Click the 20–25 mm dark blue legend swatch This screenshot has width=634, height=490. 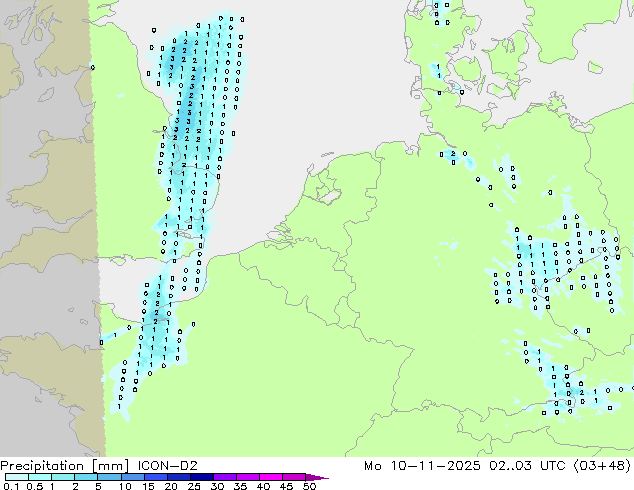178,477
